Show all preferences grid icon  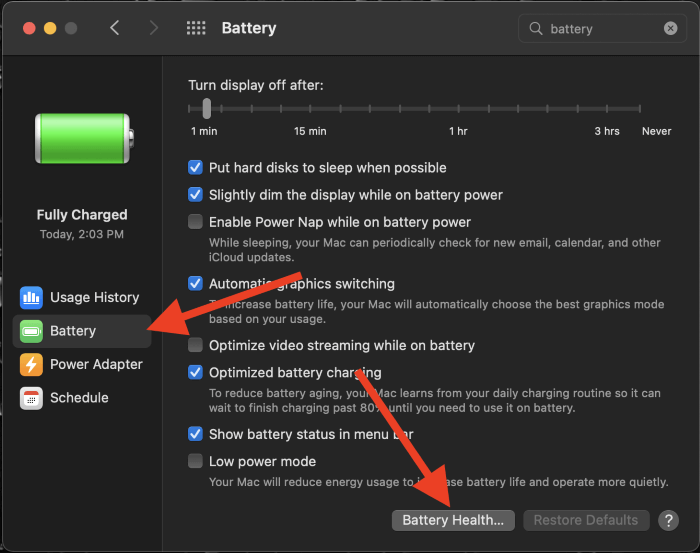pyautogui.click(x=196, y=28)
